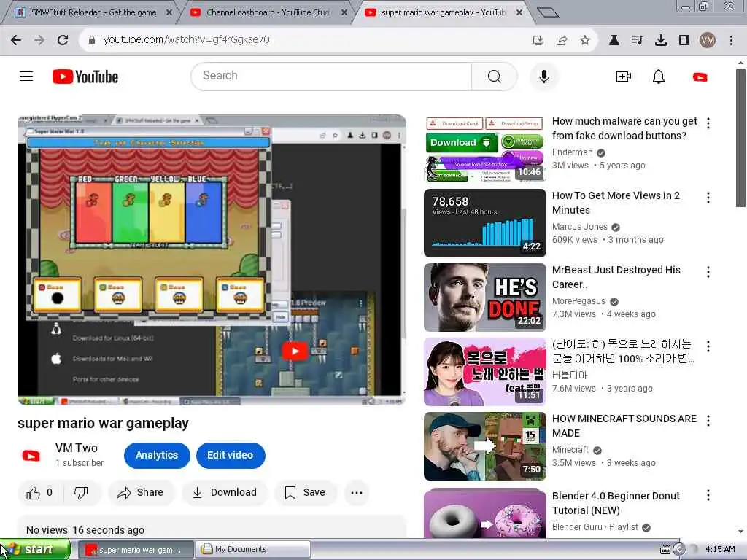Open options for Blender Donut tutorial

pos(708,495)
